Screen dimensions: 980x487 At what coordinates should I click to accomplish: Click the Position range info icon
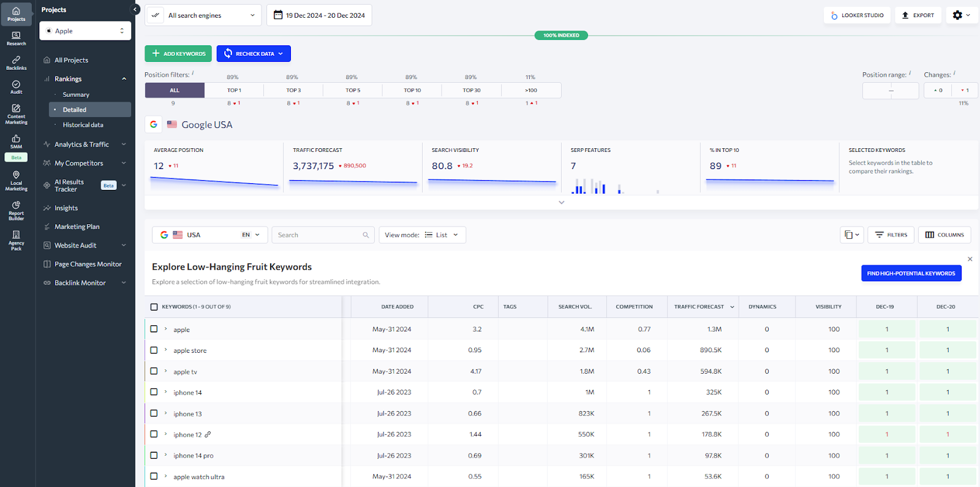910,73
